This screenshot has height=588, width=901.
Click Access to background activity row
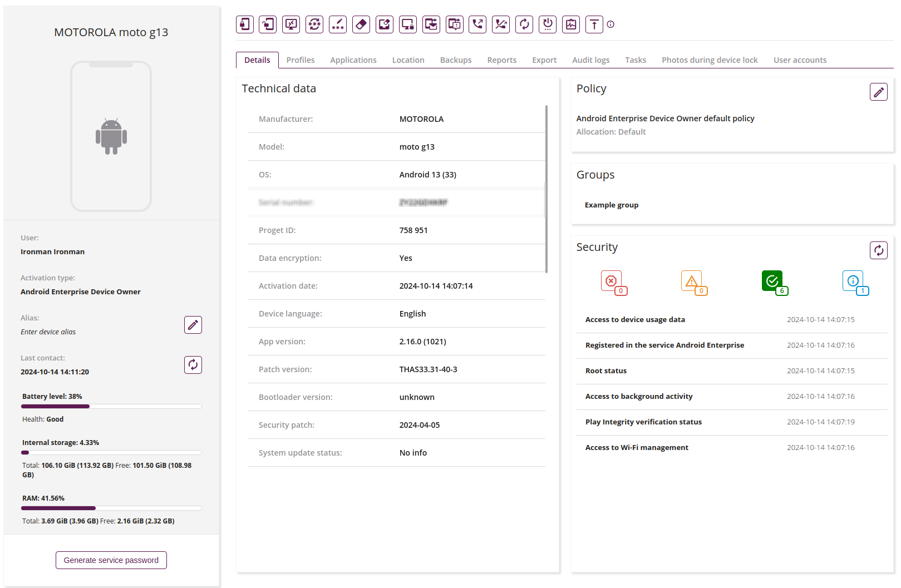tap(732, 397)
